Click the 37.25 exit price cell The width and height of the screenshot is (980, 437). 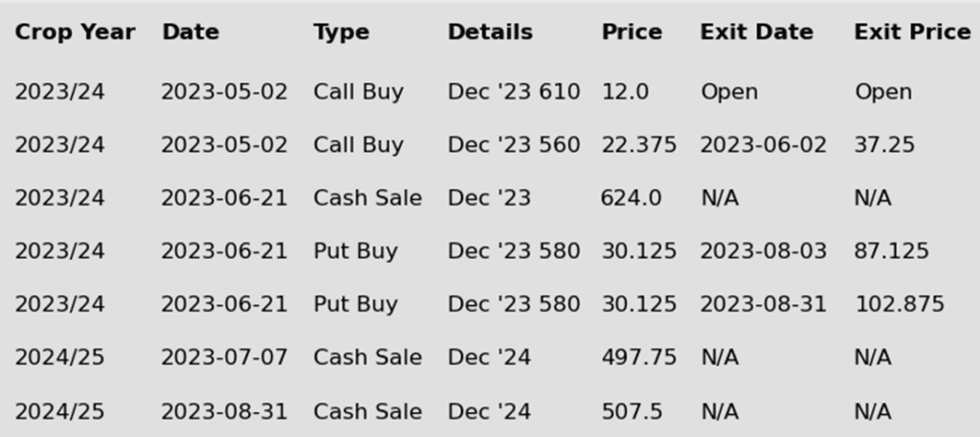884,144
